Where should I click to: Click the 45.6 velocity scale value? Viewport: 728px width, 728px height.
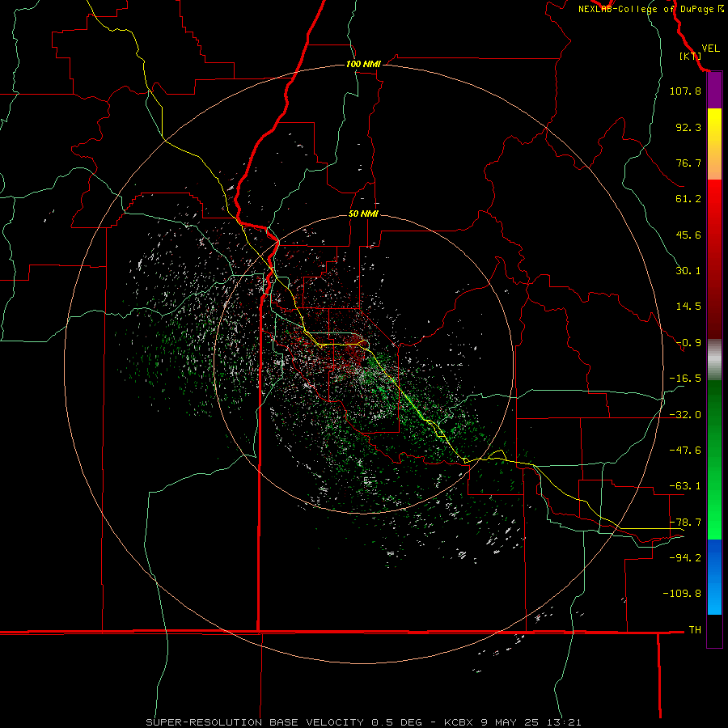tap(688, 235)
